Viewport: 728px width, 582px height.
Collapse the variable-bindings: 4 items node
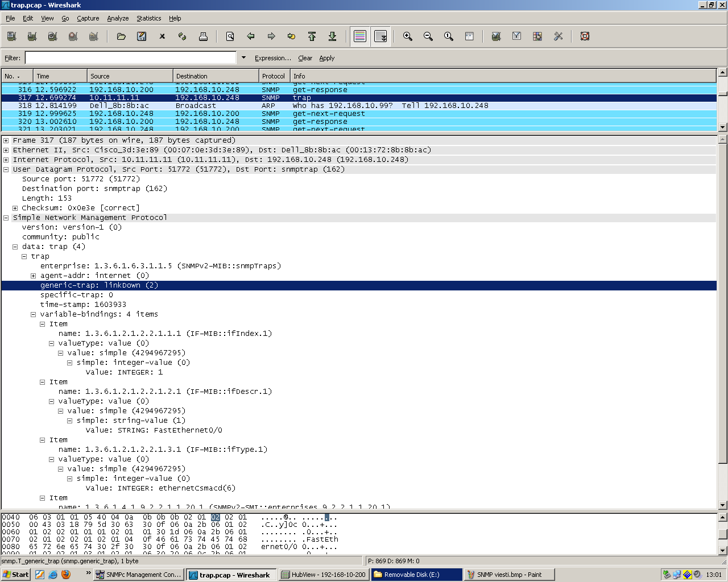pyautogui.click(x=34, y=314)
